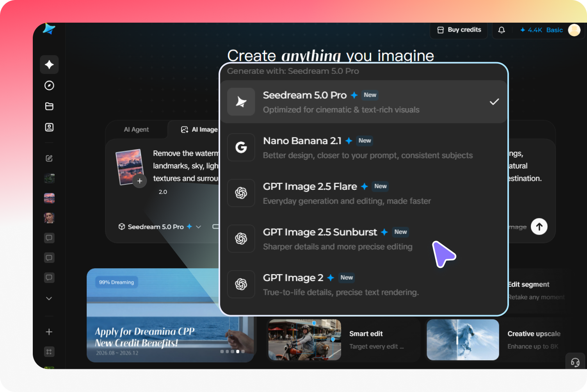Open the Smart edit card

point(343,340)
